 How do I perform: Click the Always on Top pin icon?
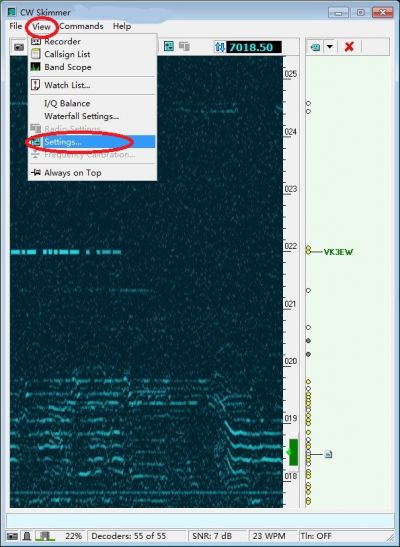[36, 172]
